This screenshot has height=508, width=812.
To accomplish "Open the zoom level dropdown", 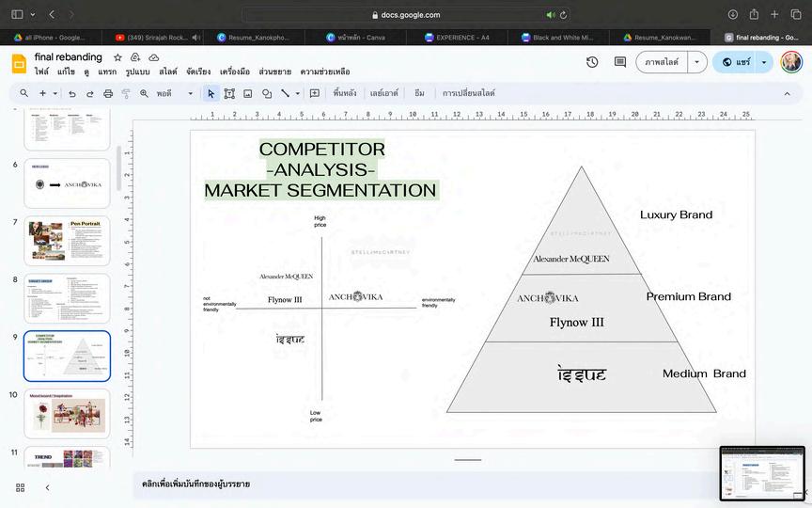I will pos(174,94).
